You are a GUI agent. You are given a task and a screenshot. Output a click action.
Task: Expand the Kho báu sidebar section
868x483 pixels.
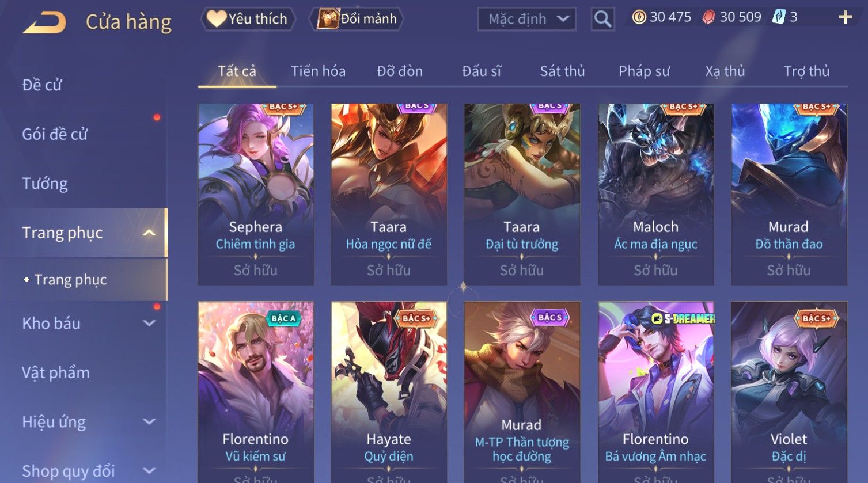click(149, 324)
